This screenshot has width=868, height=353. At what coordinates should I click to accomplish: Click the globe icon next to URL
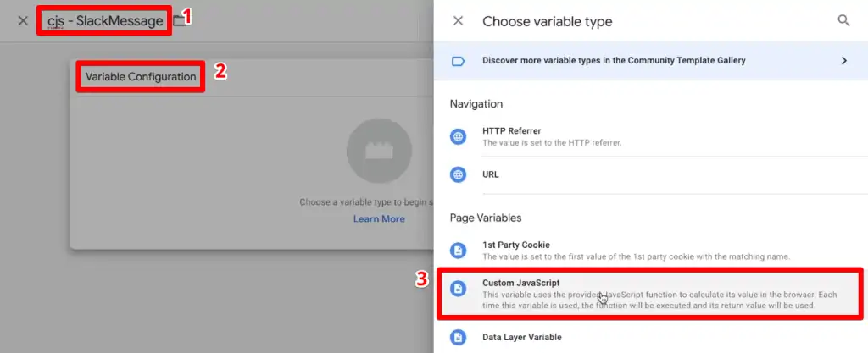[x=458, y=174]
